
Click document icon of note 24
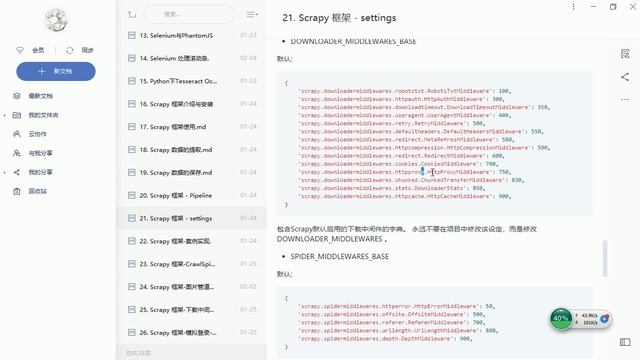(x=131, y=287)
